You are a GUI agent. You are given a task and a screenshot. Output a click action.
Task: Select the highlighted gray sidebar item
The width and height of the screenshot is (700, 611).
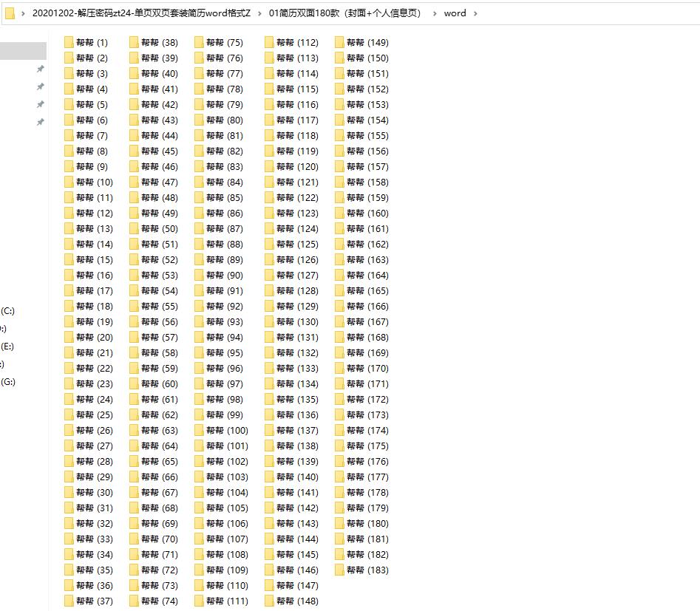[x=23, y=51]
